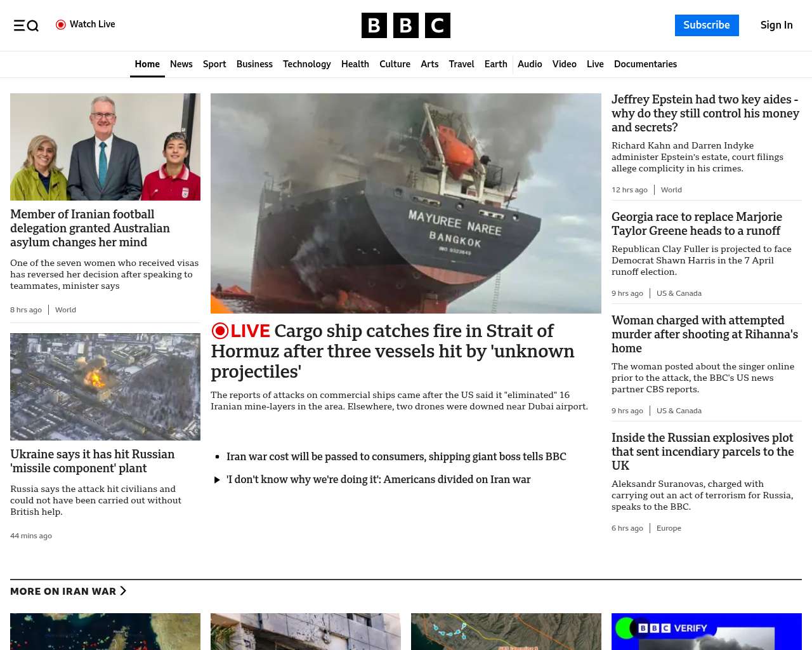Click summary 'One of the seven women who received visas'

(x=104, y=274)
